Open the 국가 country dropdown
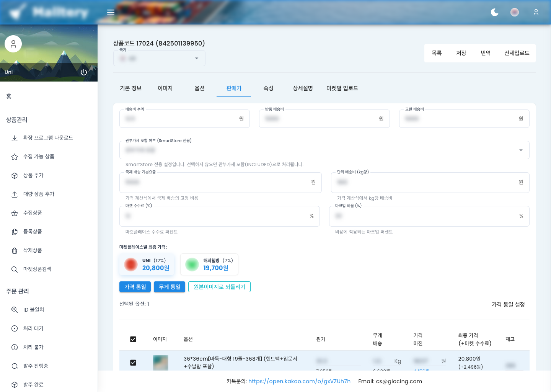The image size is (551, 392). 159,58
